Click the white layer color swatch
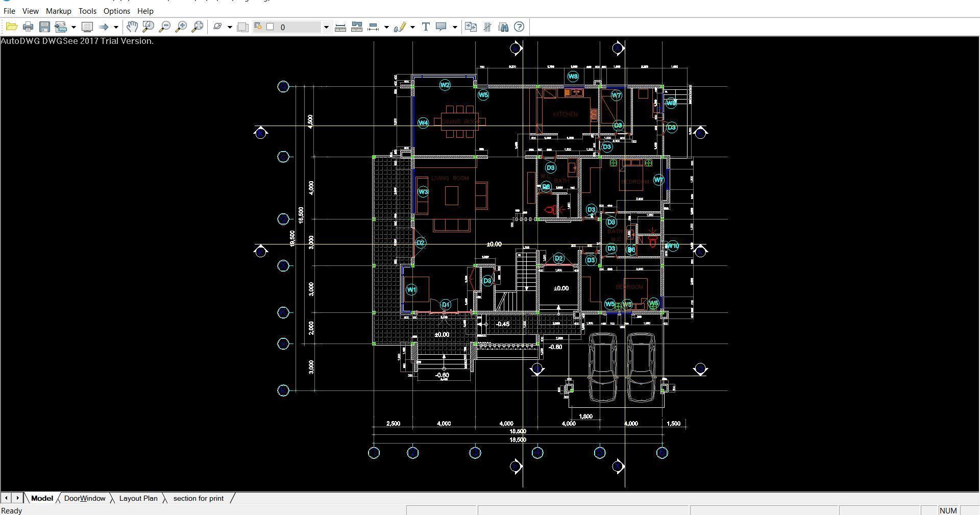This screenshot has height=515, width=980. (x=271, y=27)
